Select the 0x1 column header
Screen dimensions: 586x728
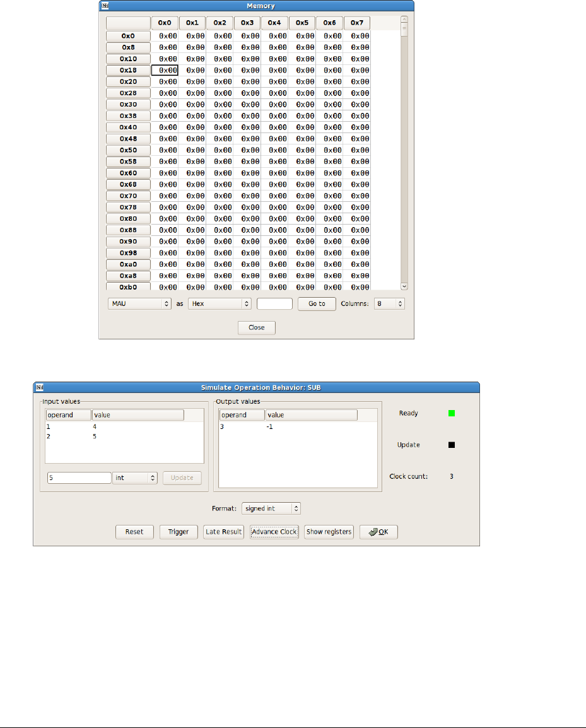click(x=192, y=23)
